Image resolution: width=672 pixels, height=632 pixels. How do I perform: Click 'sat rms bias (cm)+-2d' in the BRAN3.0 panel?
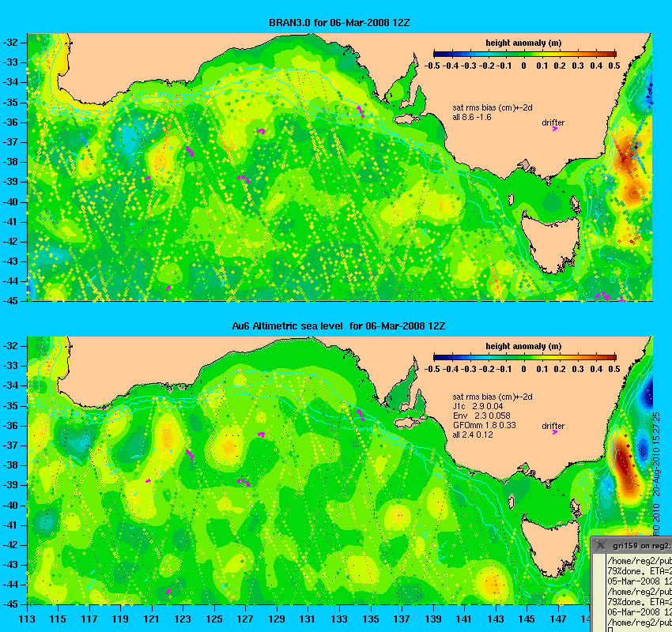pos(493,108)
